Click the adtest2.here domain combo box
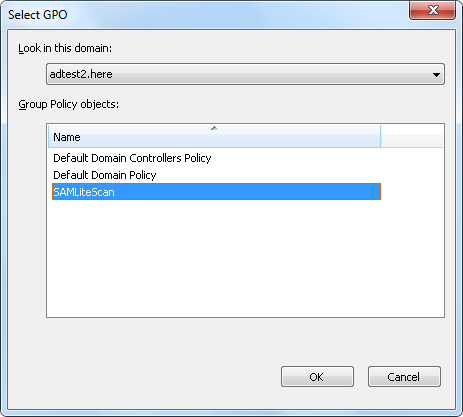463x417 pixels. click(x=245, y=74)
